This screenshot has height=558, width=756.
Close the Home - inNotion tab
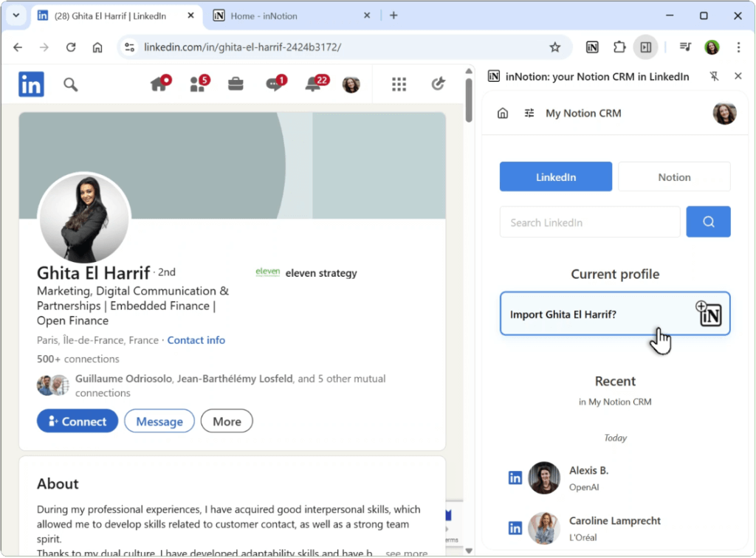[367, 15]
